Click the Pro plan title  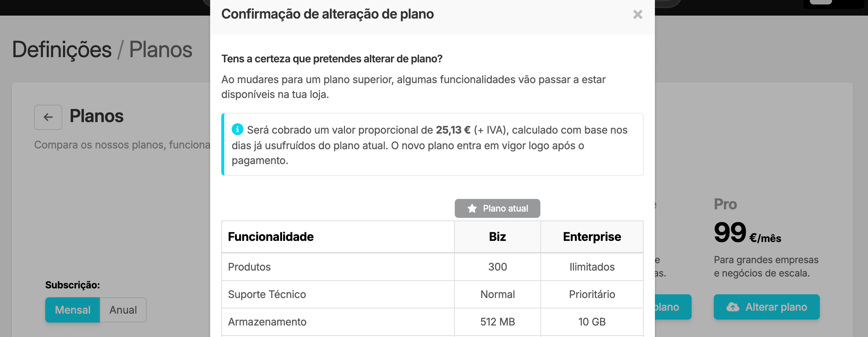point(725,204)
